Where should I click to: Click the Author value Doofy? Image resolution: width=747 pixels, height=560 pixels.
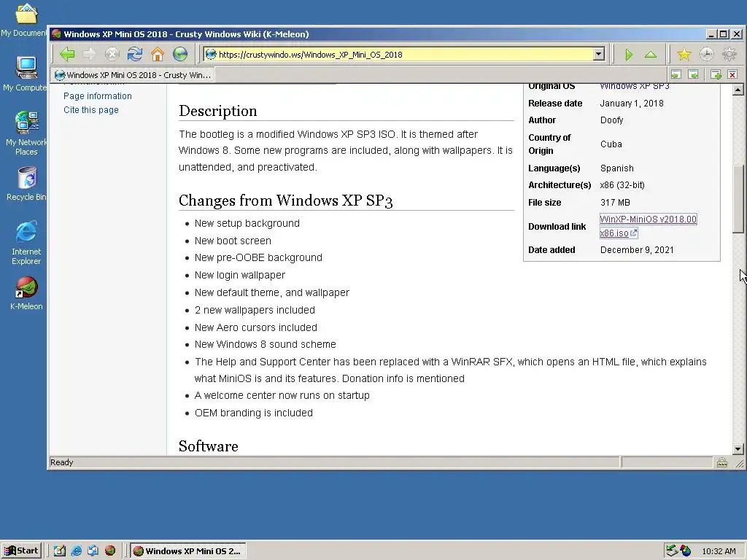coord(612,120)
